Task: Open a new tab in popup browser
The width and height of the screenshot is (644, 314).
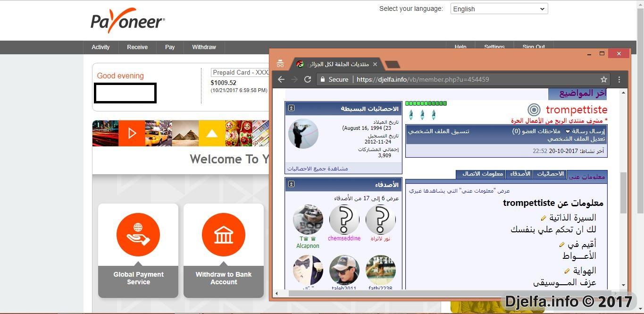Action: click(393, 64)
